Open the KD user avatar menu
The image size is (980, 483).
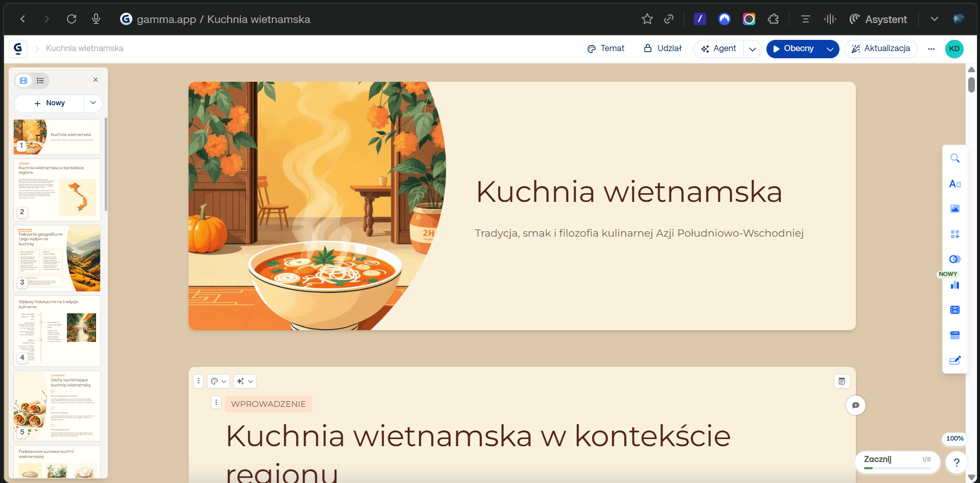[x=954, y=49]
